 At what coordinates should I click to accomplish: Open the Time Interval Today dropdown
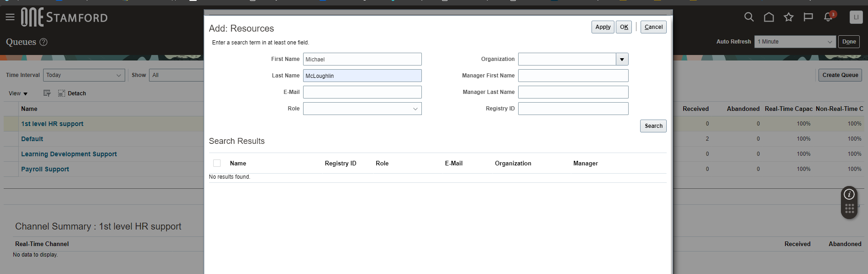click(x=84, y=75)
